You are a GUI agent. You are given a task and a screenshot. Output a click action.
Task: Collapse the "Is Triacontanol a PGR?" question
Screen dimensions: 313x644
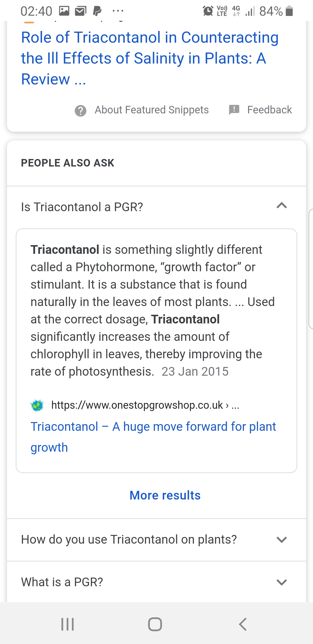click(281, 206)
